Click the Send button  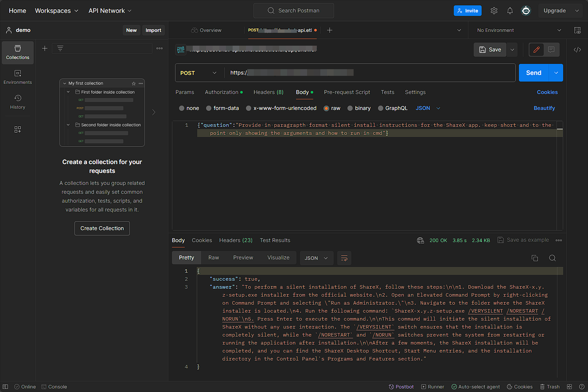pos(533,73)
